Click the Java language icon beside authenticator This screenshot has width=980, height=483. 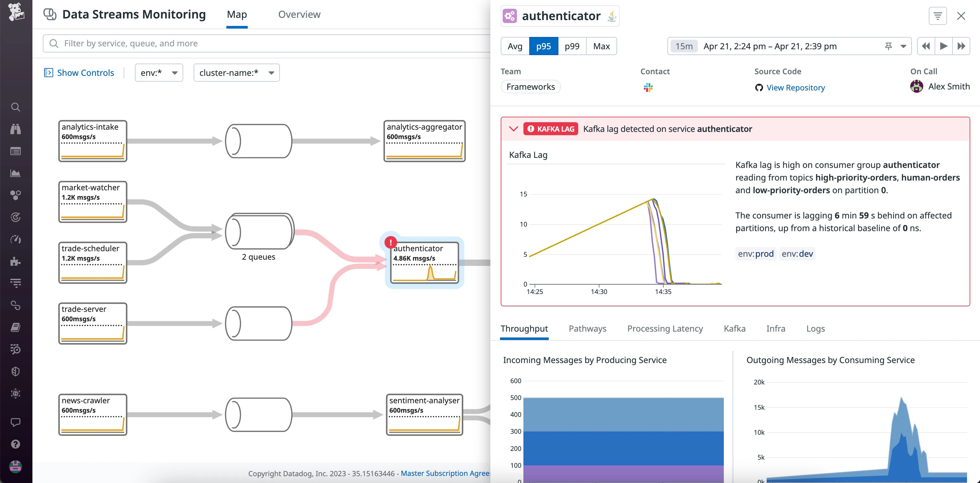(612, 16)
